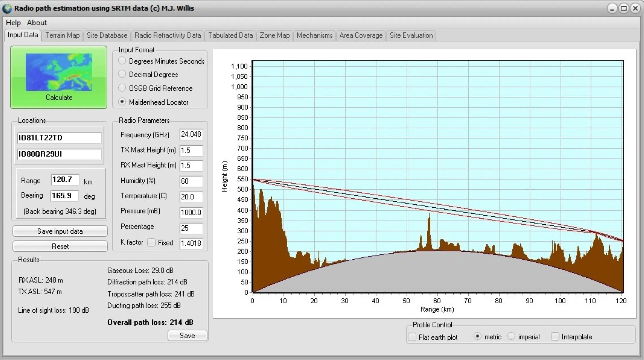
Task: Open the Site Evaluation tab
Action: point(411,36)
